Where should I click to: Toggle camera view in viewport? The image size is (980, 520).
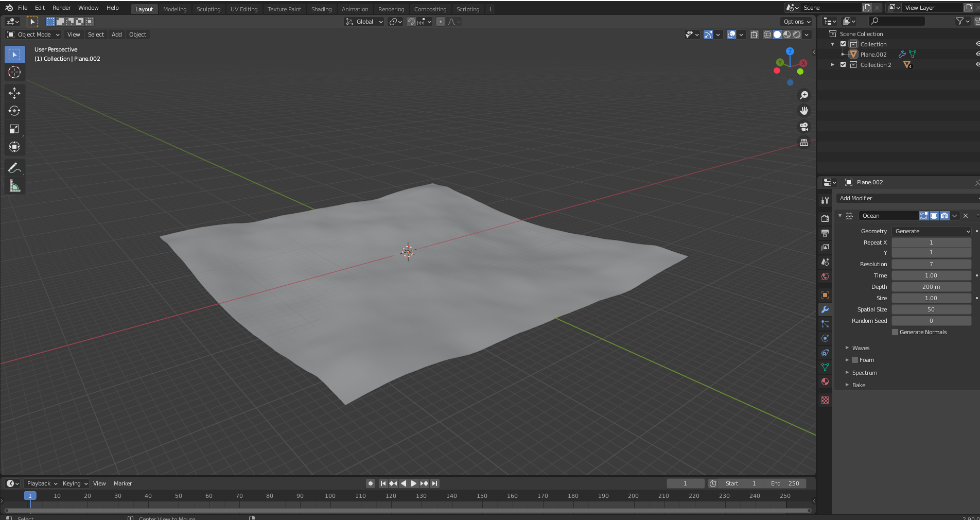pos(803,127)
